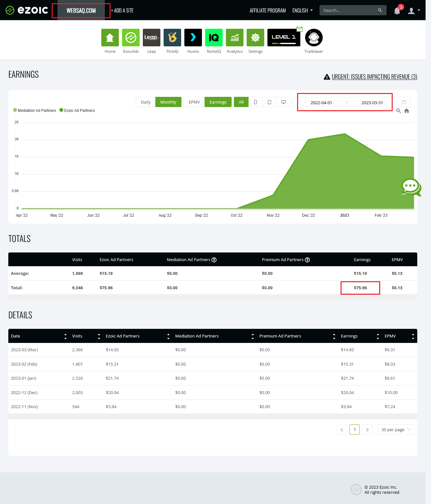Open the Analytics app icon
The image size is (431, 504).
click(235, 37)
